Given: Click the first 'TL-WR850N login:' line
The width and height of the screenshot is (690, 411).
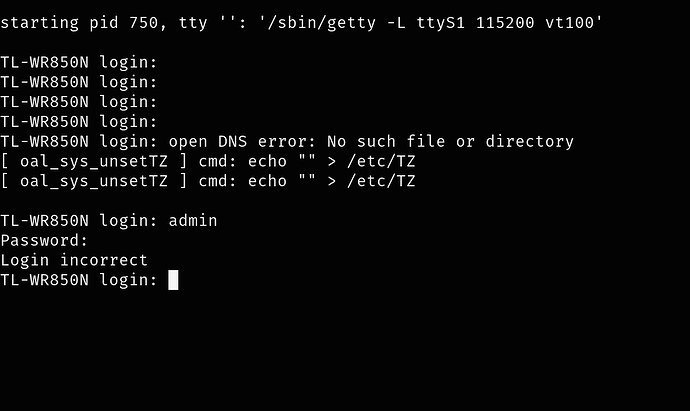Looking at the screenshot, I should (x=79, y=62).
